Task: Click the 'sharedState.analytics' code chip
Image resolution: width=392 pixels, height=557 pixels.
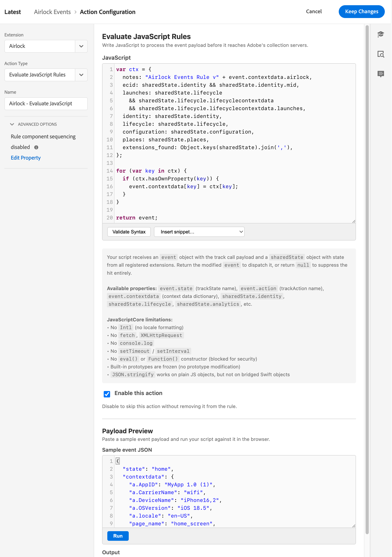Action: 208,304
